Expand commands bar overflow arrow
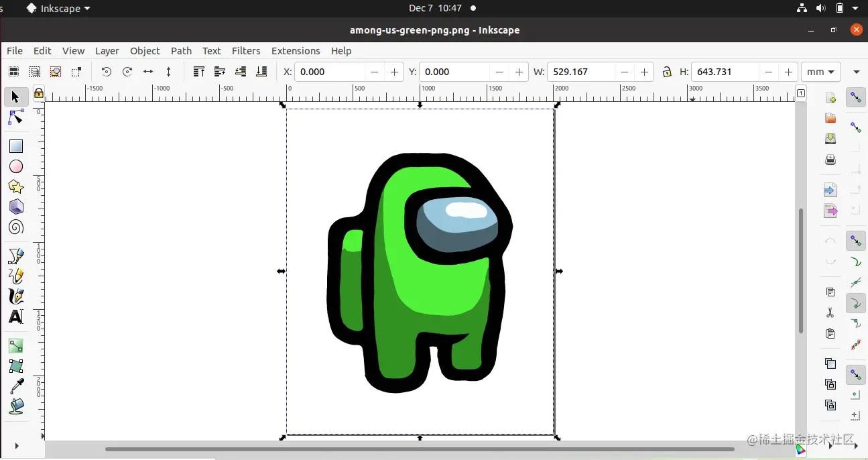The height and width of the screenshot is (460, 868). click(x=830, y=446)
